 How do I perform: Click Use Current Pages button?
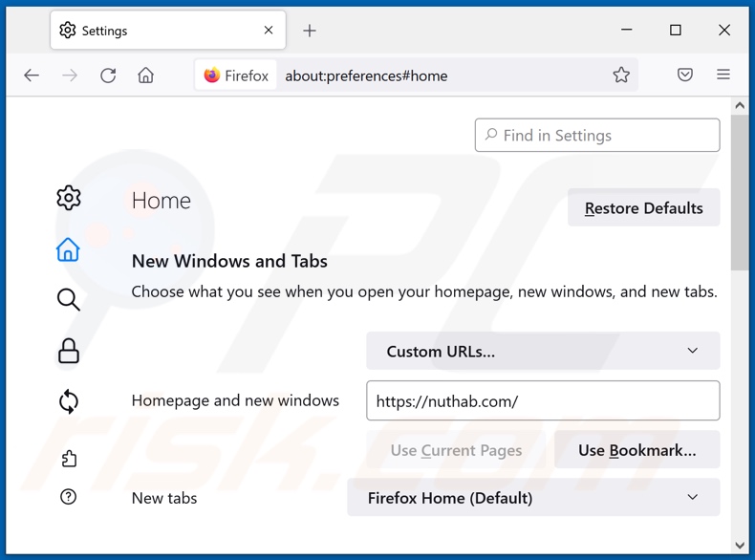(x=456, y=450)
